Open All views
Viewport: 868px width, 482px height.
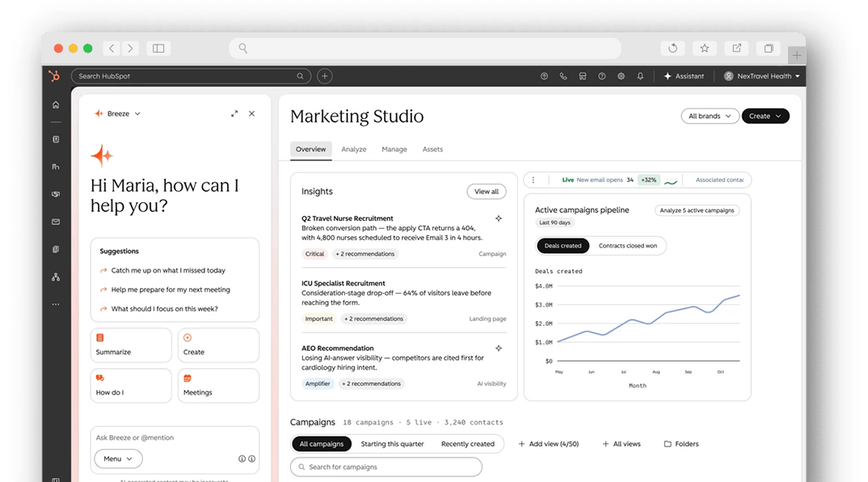tap(622, 444)
